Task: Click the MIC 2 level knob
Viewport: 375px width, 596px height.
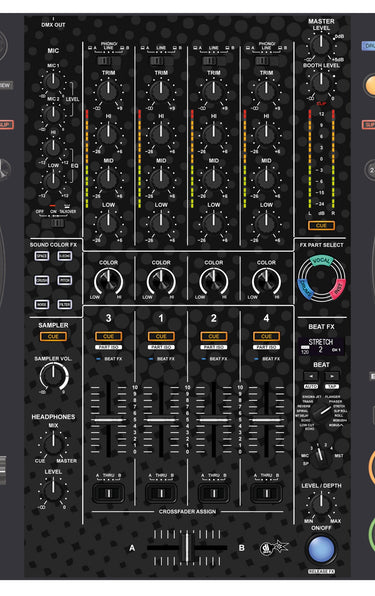Action: 53,114
